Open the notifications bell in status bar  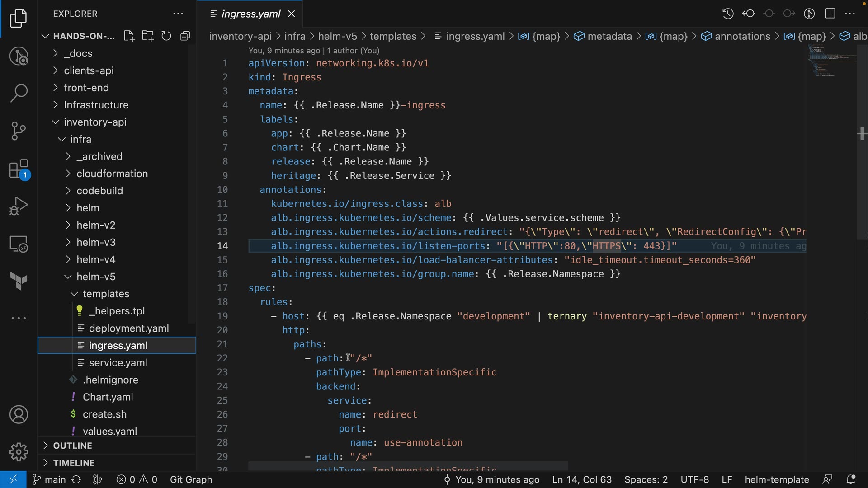tap(850, 479)
